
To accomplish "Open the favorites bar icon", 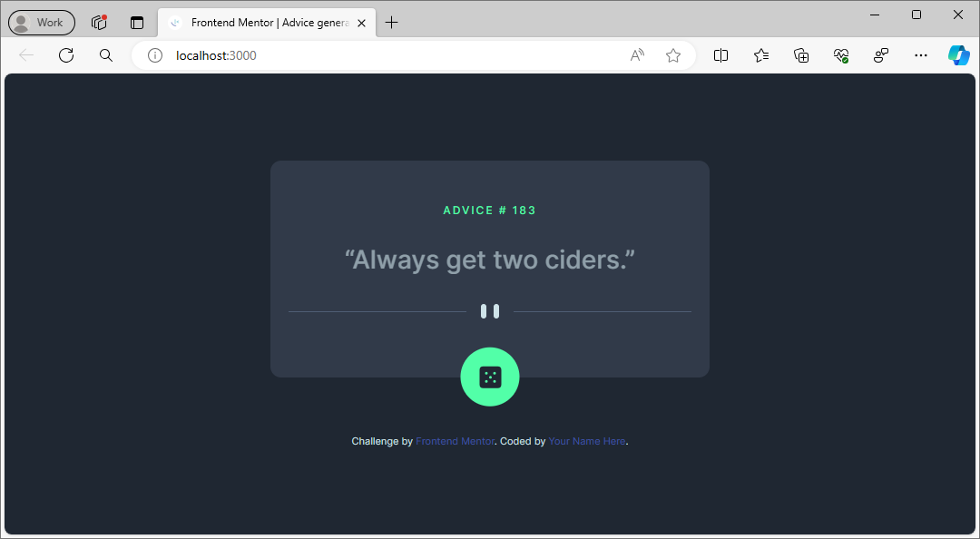I will [x=761, y=55].
